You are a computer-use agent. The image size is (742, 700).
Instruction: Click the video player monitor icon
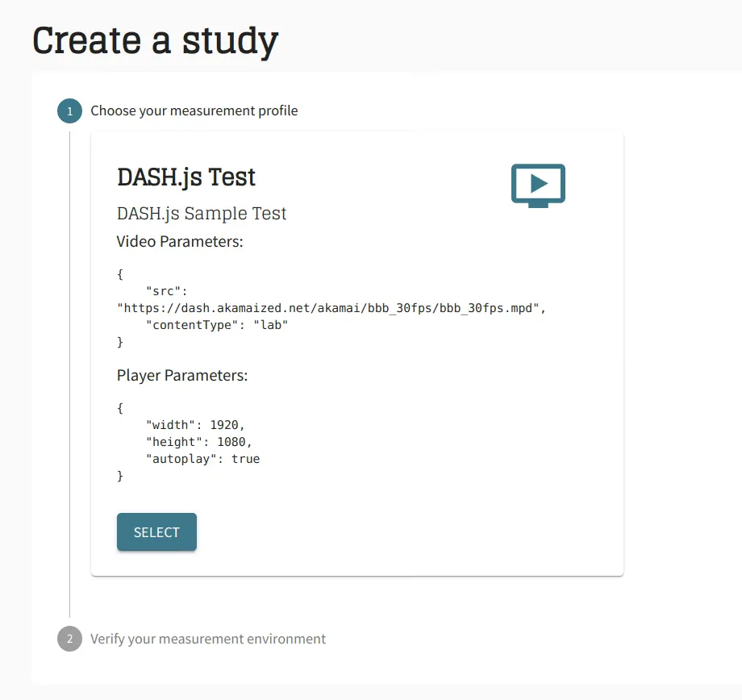(538, 185)
